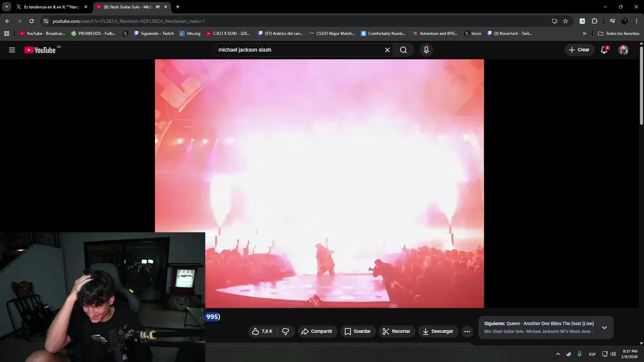Bookmark this page with star
644x362 pixels.
566,21
